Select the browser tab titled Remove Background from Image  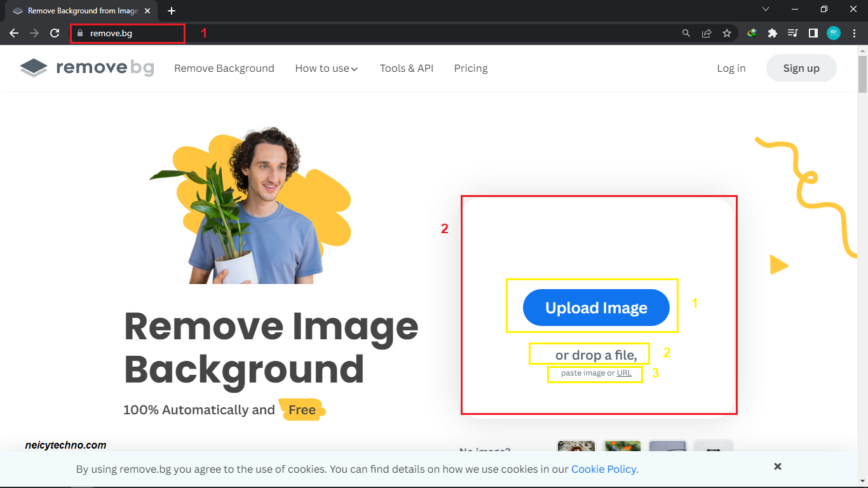click(83, 11)
